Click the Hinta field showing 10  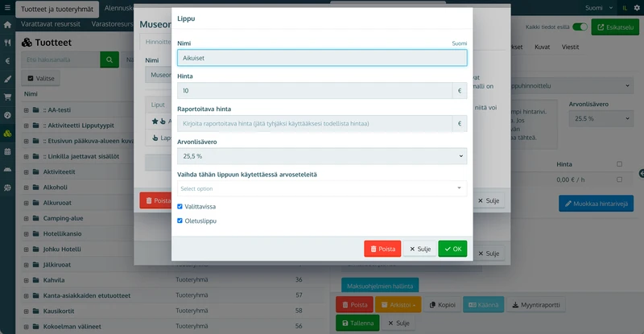tap(315, 91)
